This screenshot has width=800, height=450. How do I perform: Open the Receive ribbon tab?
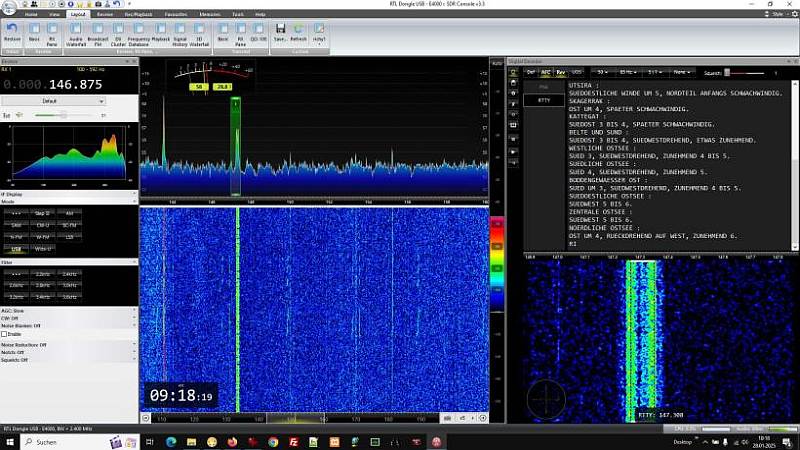[105, 14]
